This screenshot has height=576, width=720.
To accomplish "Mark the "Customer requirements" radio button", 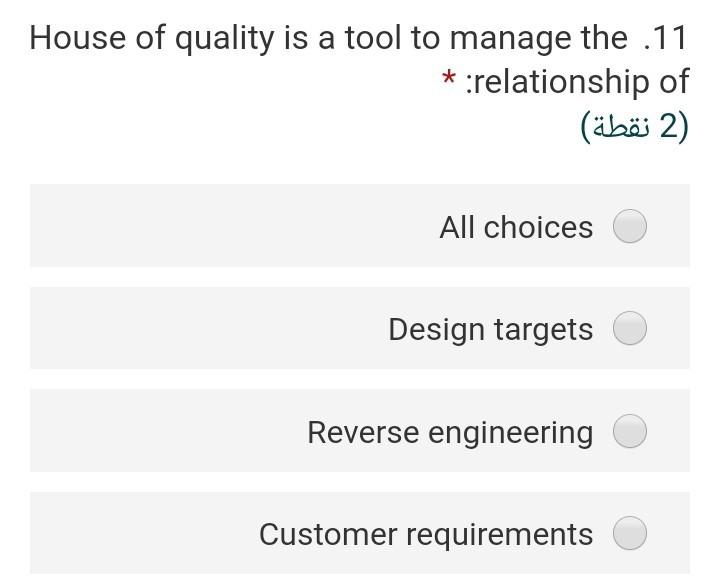I will point(630,533).
